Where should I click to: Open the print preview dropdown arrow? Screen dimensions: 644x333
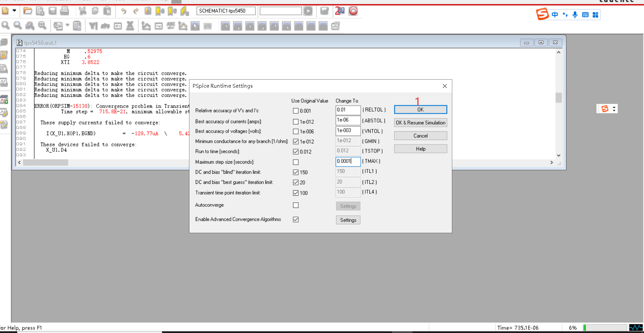point(67,25)
